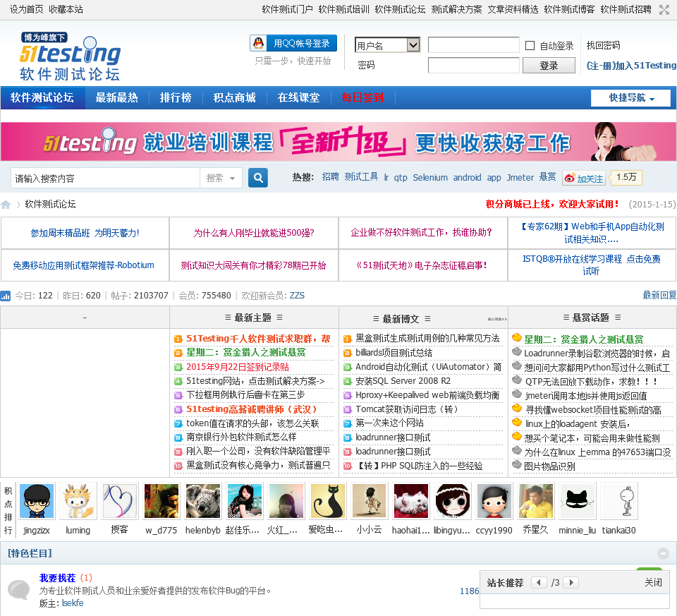Open haohai1 white kitten avatar

pos(411,501)
